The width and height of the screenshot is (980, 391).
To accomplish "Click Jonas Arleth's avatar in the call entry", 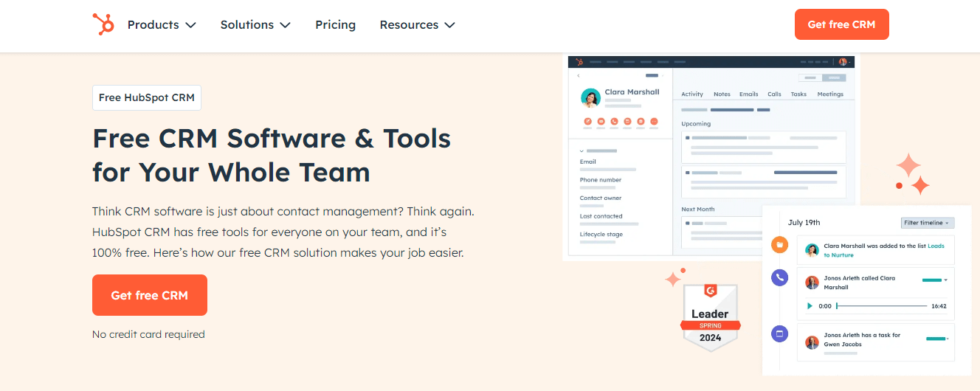I will pyautogui.click(x=812, y=283).
